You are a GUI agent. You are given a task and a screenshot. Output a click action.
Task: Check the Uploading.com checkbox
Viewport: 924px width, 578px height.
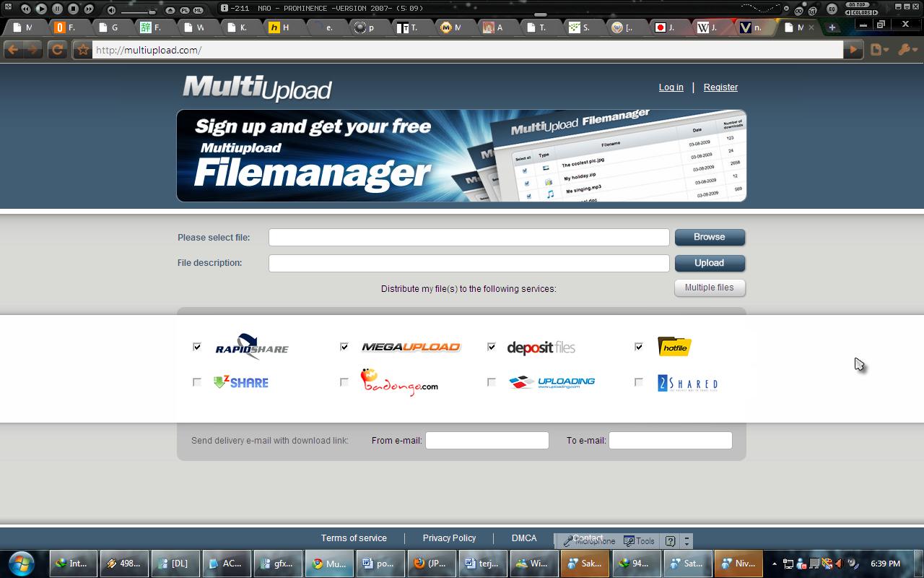click(x=492, y=382)
